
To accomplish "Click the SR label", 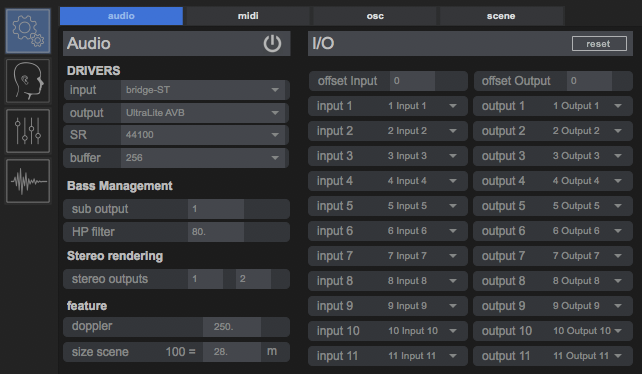I will point(78,135).
